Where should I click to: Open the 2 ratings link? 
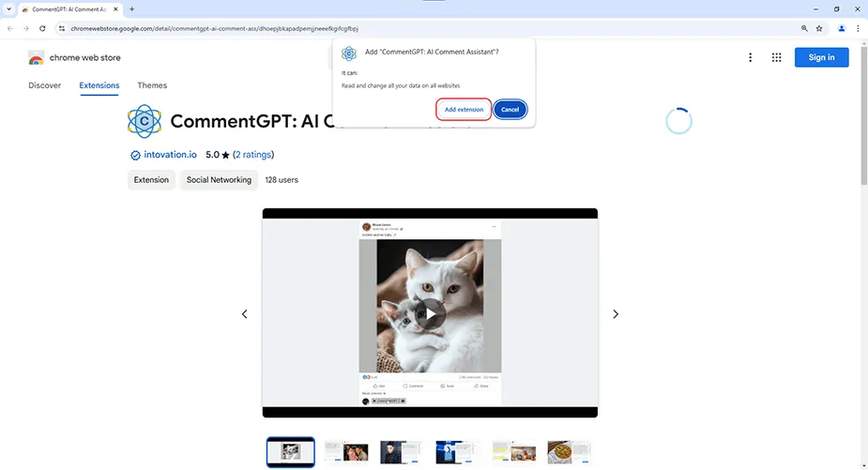click(x=253, y=155)
